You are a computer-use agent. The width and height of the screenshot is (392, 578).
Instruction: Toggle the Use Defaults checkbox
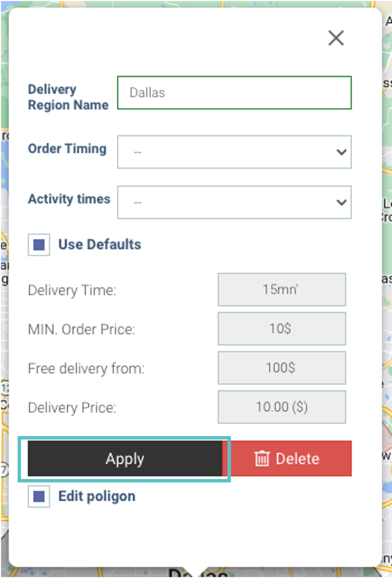pos(39,245)
